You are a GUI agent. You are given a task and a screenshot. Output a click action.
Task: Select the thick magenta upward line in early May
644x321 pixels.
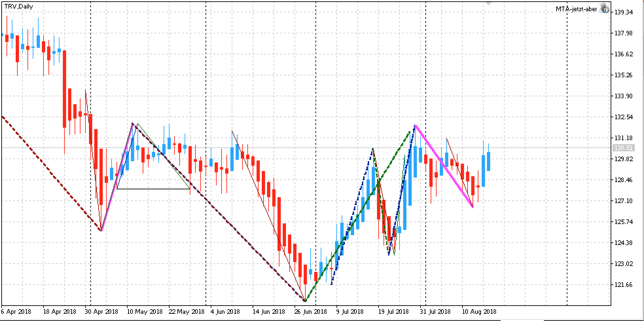(117, 177)
